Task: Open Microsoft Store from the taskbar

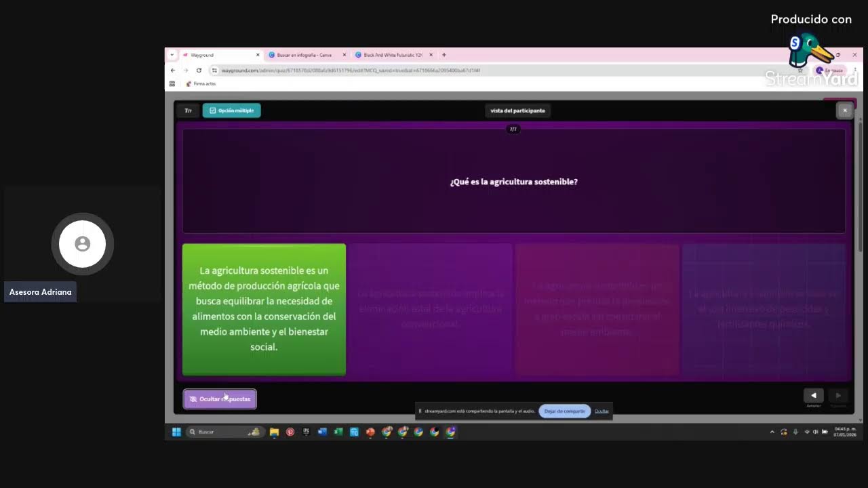Action: click(x=354, y=432)
